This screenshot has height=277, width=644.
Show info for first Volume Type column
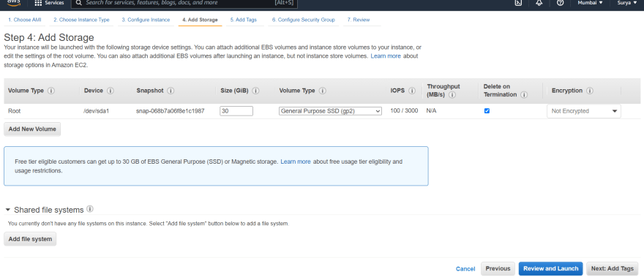51,91
